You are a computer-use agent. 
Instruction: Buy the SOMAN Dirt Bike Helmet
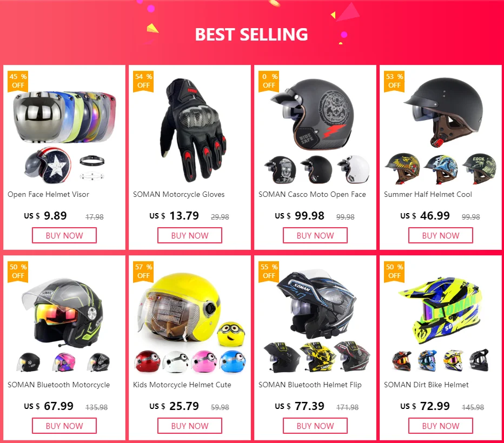[x=441, y=426]
